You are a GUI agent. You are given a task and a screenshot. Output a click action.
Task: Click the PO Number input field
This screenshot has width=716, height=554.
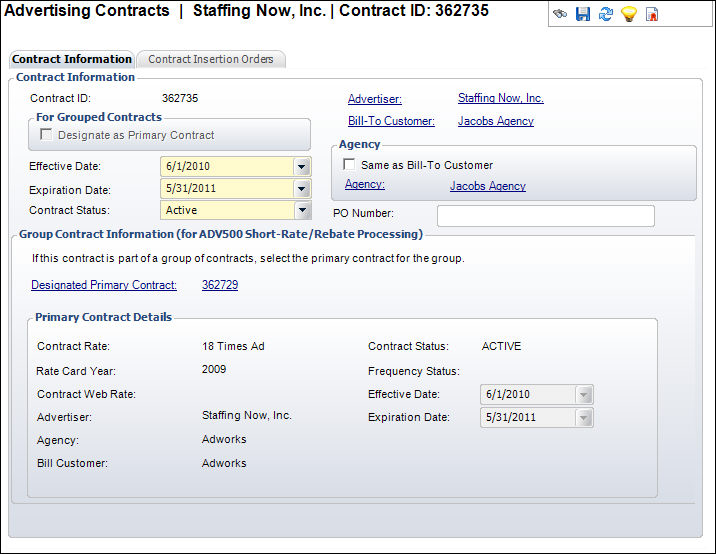(545, 216)
